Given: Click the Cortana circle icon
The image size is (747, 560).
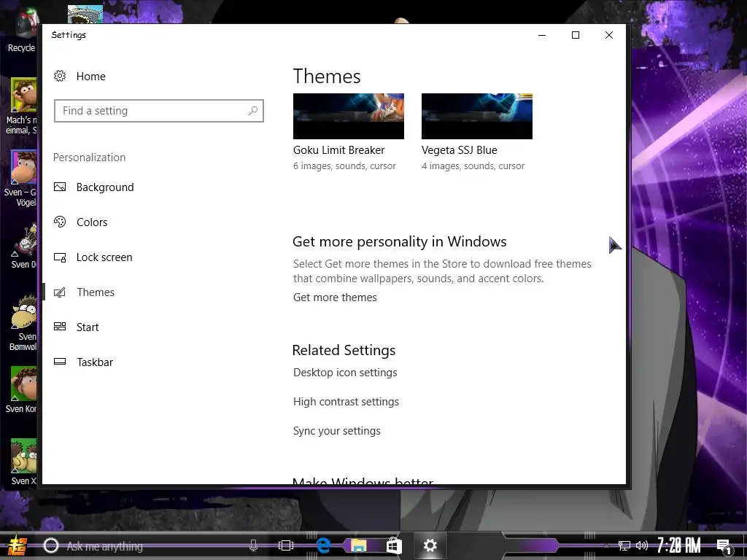Looking at the screenshot, I should [x=51, y=545].
